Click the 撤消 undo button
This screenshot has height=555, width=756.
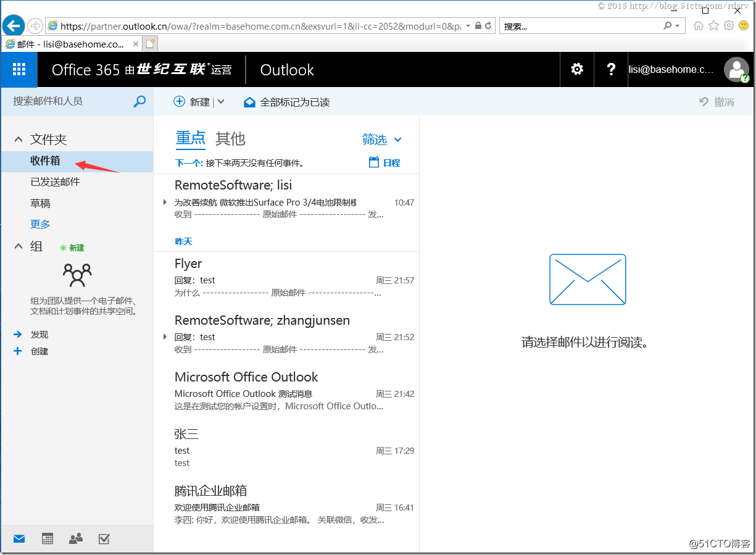pos(717,102)
